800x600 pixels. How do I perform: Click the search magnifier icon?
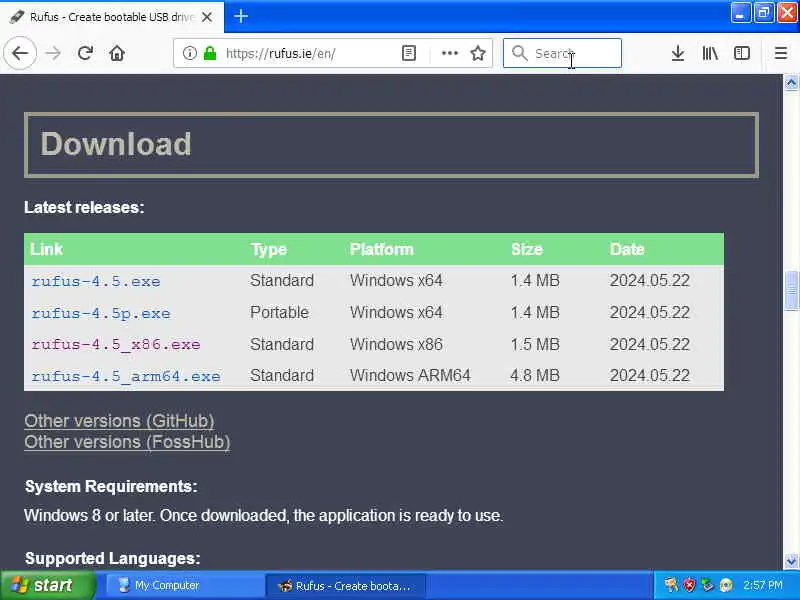[x=519, y=53]
